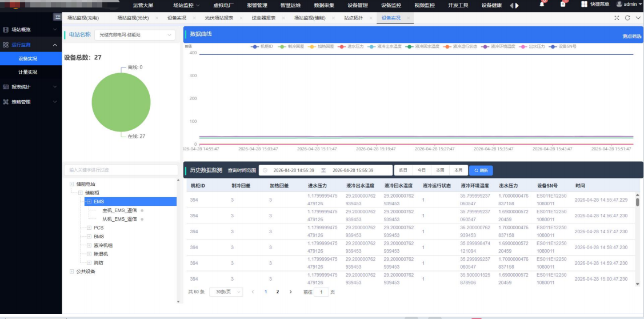The height and width of the screenshot is (319, 644).
Task: Open the 30条/页 page size dropdown
Action: coord(226,292)
